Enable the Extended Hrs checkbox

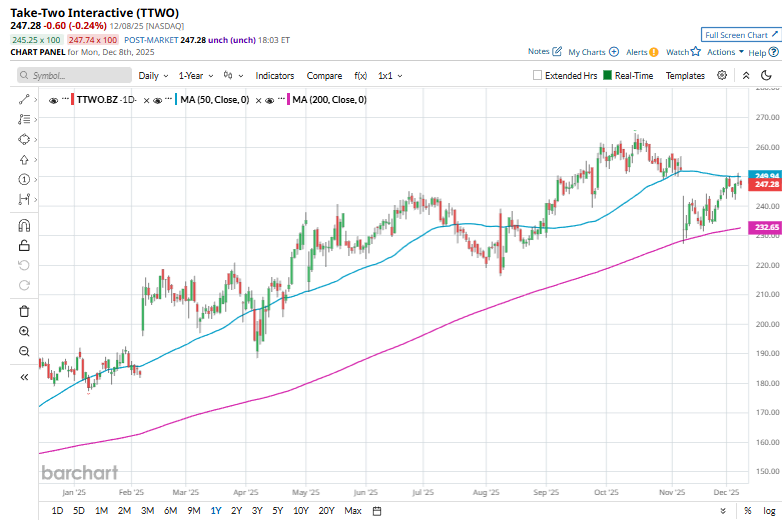538,75
